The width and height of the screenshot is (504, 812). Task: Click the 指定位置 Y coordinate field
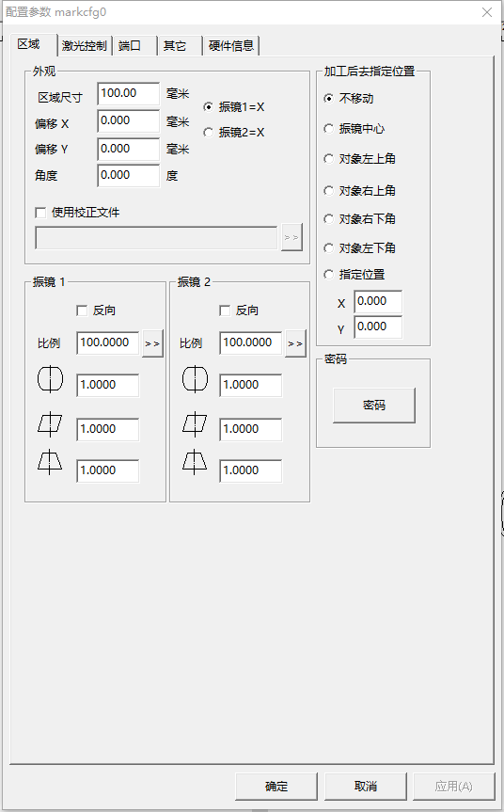tap(378, 326)
